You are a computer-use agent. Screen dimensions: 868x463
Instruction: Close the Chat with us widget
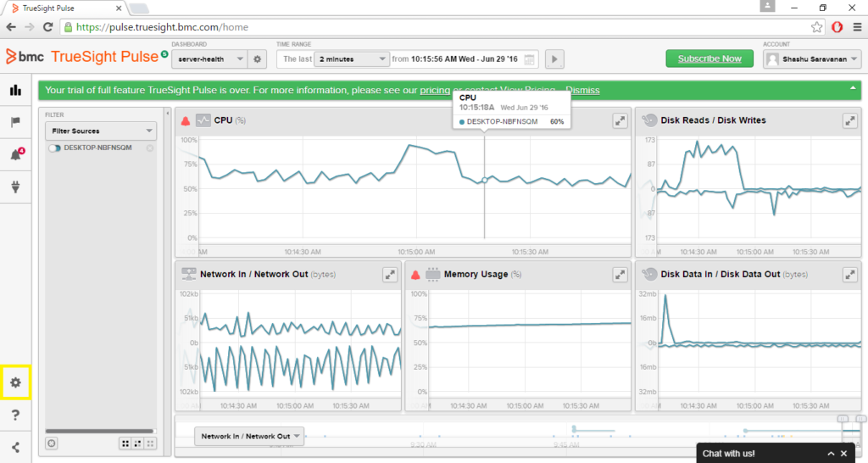(x=843, y=454)
